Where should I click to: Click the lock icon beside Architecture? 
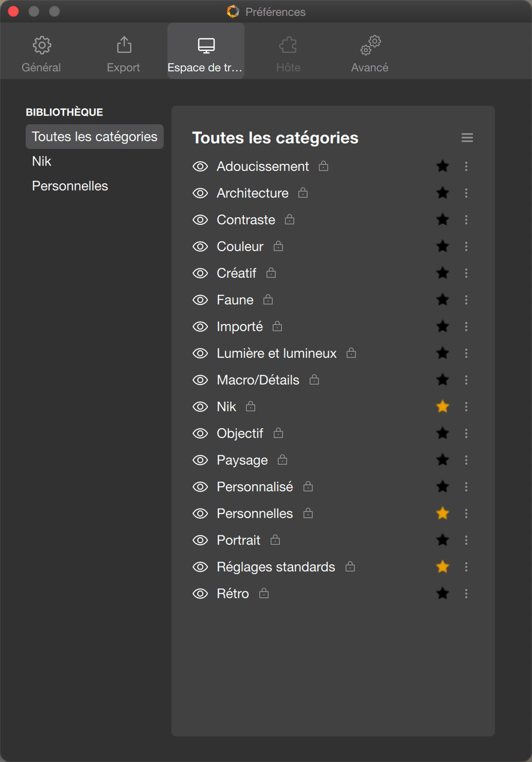(303, 193)
